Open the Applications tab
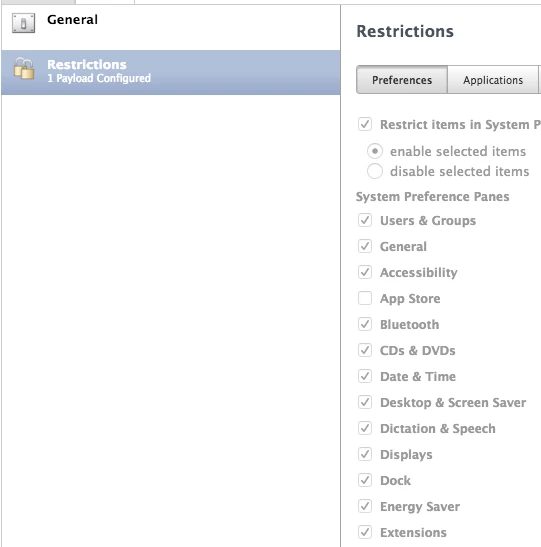 click(493, 80)
